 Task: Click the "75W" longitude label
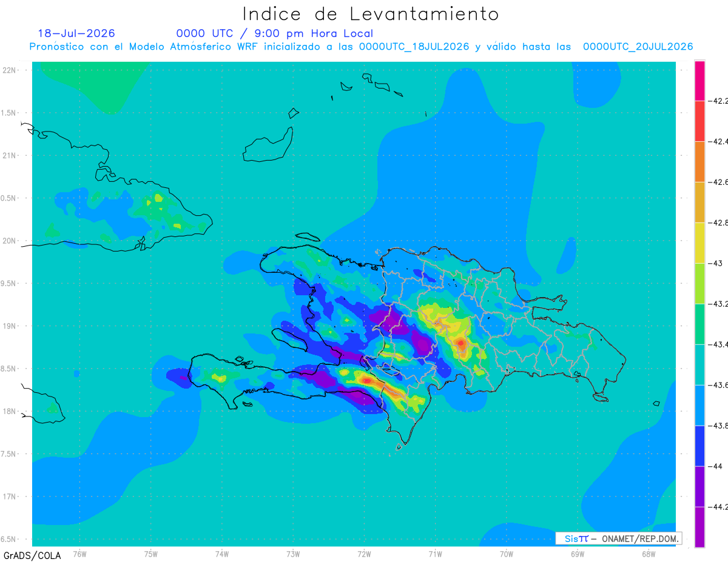click(151, 554)
